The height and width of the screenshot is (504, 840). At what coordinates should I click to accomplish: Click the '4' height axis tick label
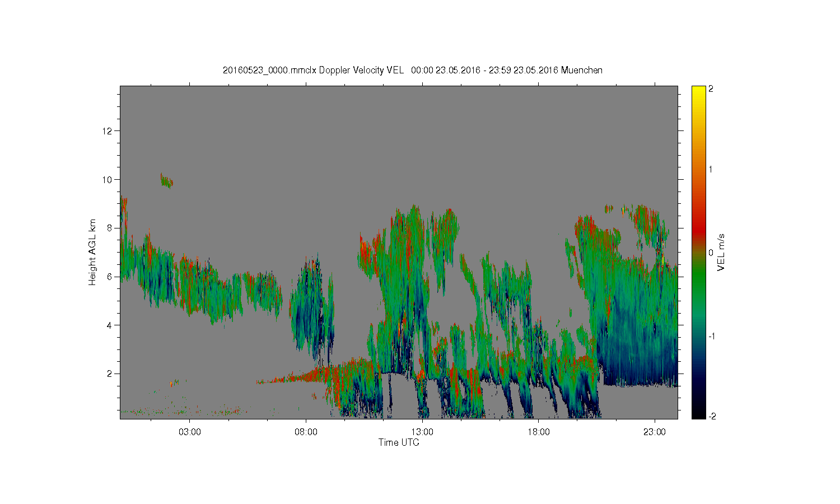click(x=111, y=325)
